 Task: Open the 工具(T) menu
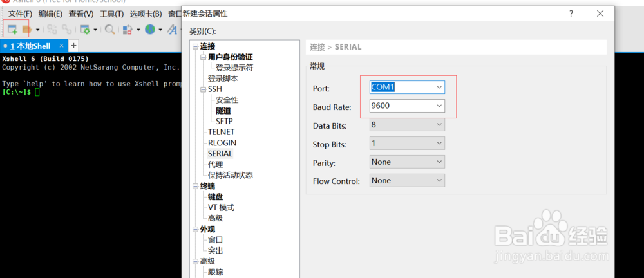[111, 14]
